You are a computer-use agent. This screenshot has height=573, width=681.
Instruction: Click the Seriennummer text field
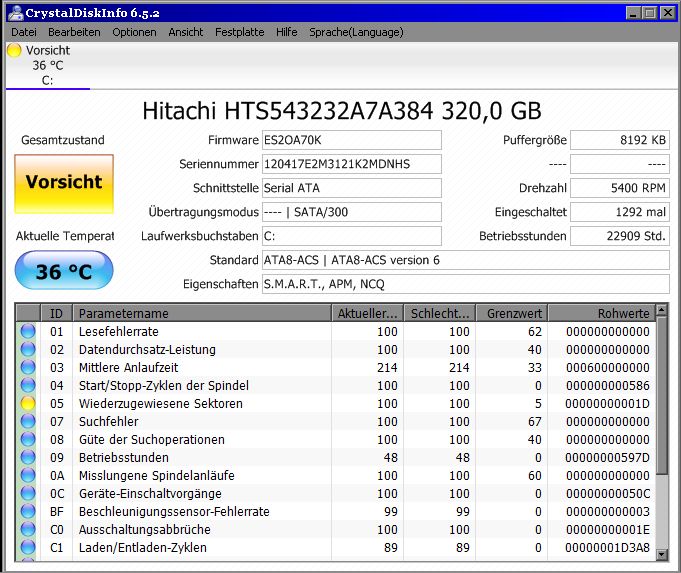352,164
